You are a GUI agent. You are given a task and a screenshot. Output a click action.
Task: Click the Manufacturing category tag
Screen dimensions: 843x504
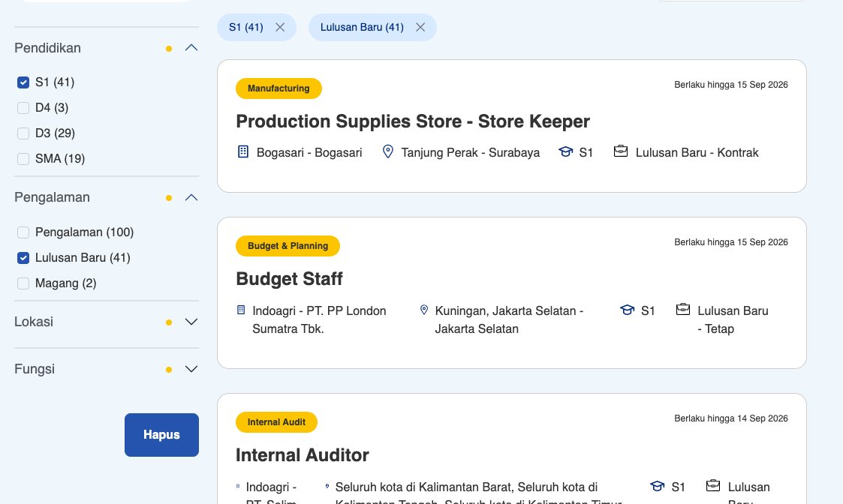pyautogui.click(x=278, y=88)
